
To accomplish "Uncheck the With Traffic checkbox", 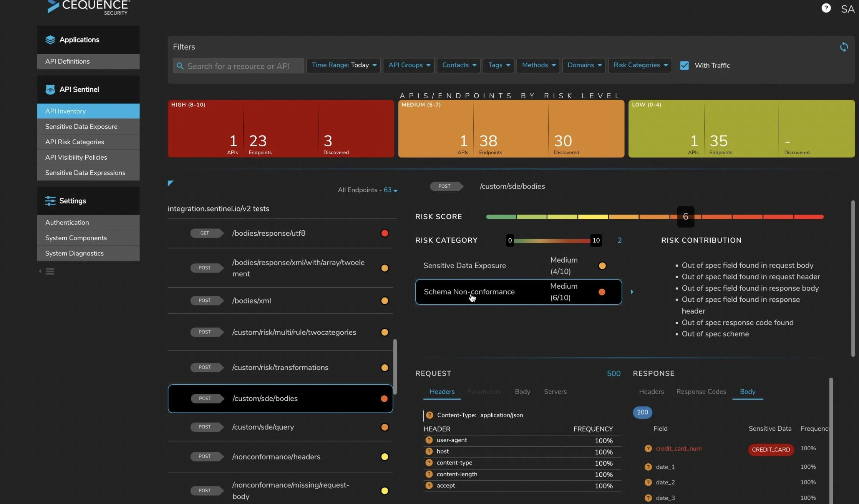I will (684, 66).
